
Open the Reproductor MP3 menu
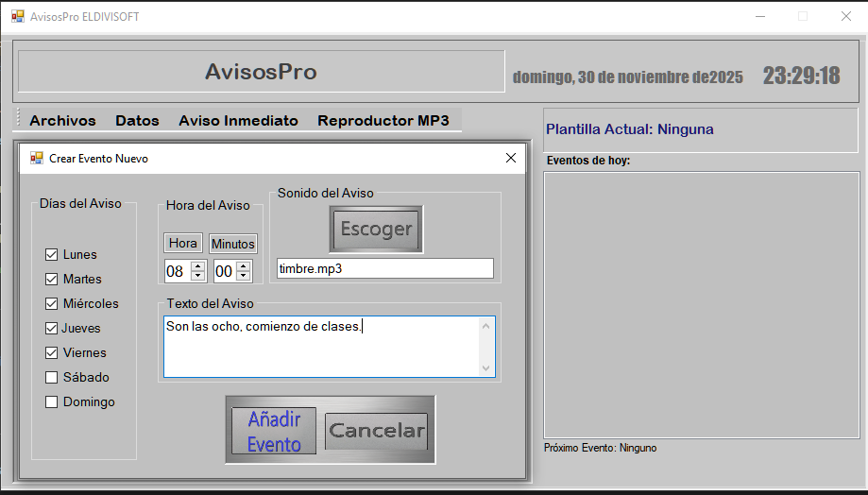383,121
